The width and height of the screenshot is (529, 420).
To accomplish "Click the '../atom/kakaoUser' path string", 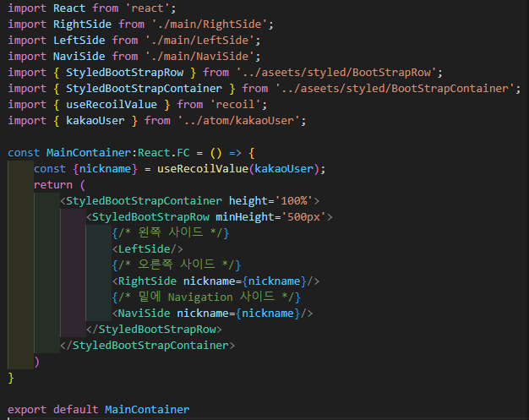I will [239, 121].
